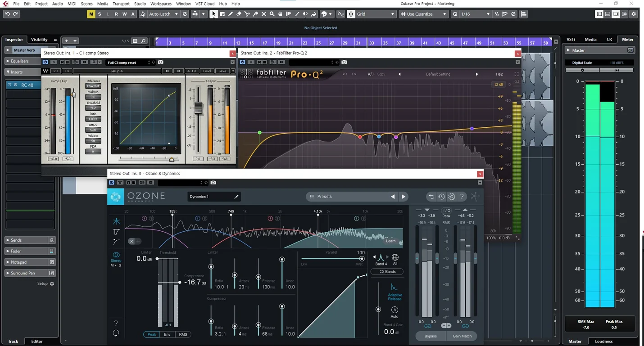
Task: Switch to the Loudness tab
Action: point(604,342)
